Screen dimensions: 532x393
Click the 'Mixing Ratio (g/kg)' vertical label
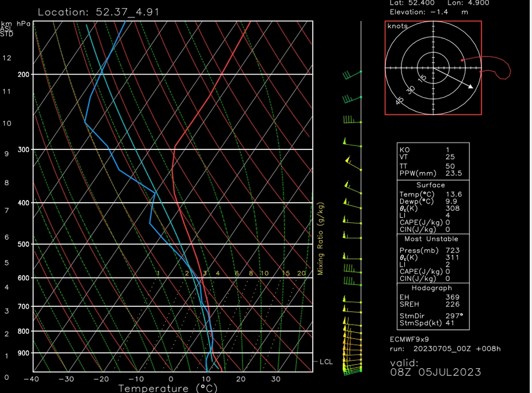coord(321,238)
